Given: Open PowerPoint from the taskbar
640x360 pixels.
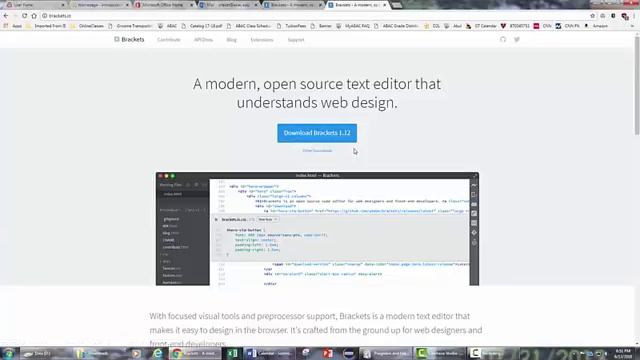Looking at the screenshot, I should click(x=328, y=353).
